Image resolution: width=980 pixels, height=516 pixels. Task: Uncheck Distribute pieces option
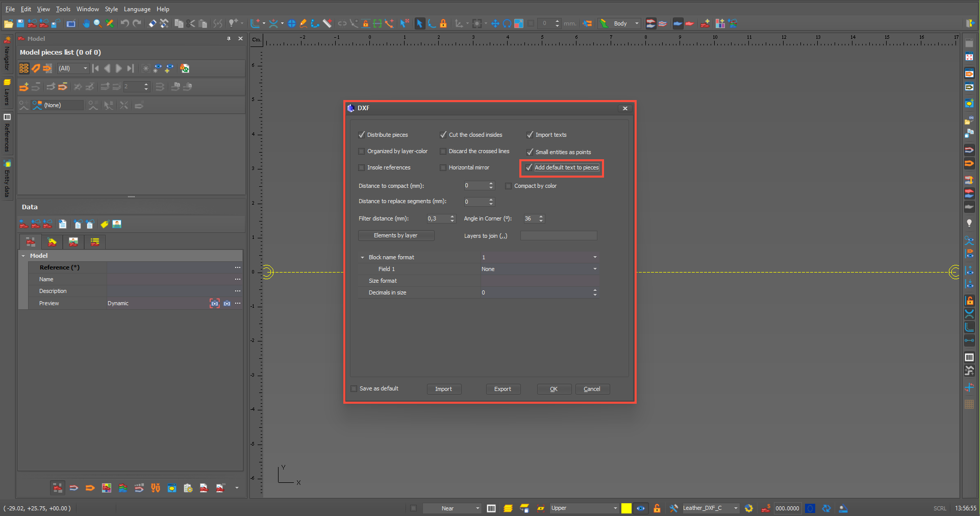click(x=362, y=135)
